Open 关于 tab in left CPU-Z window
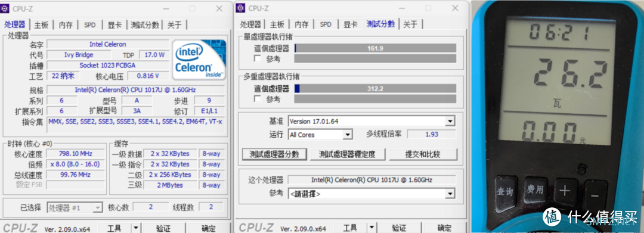 click(175, 25)
